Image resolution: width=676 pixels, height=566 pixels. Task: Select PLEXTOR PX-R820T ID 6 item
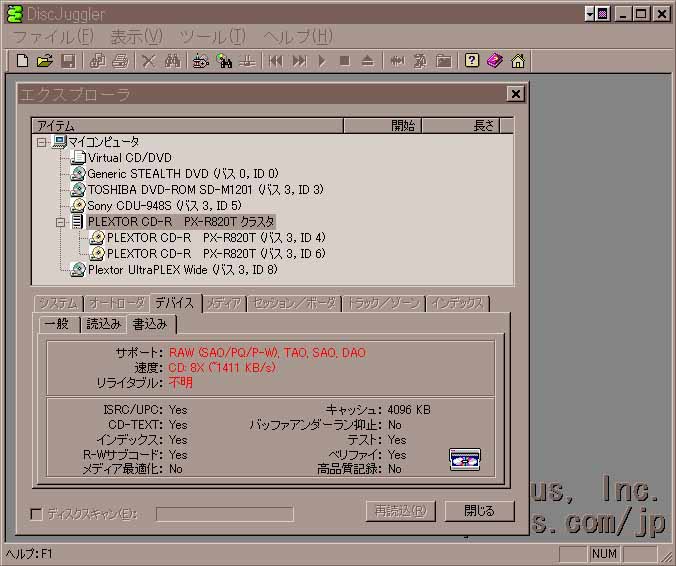[x=216, y=254]
